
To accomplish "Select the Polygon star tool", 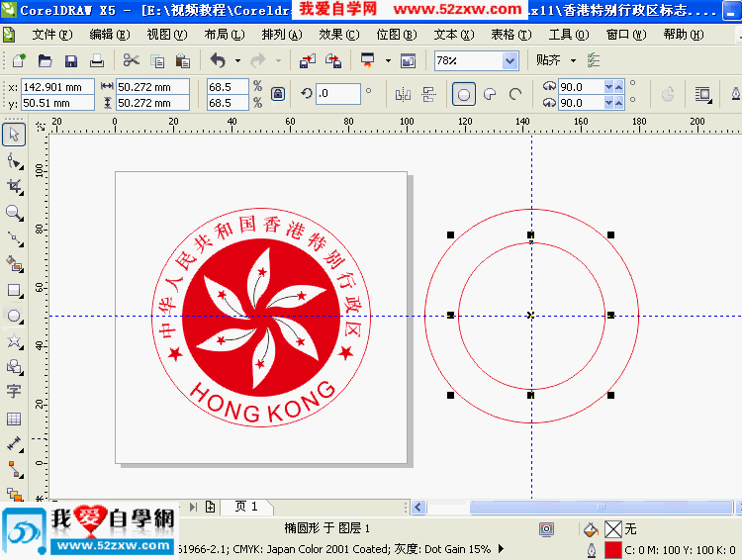I will point(15,341).
